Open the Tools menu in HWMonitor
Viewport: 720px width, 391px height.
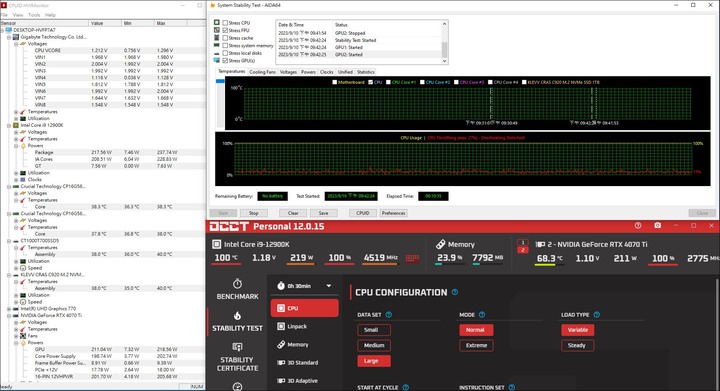click(x=34, y=15)
